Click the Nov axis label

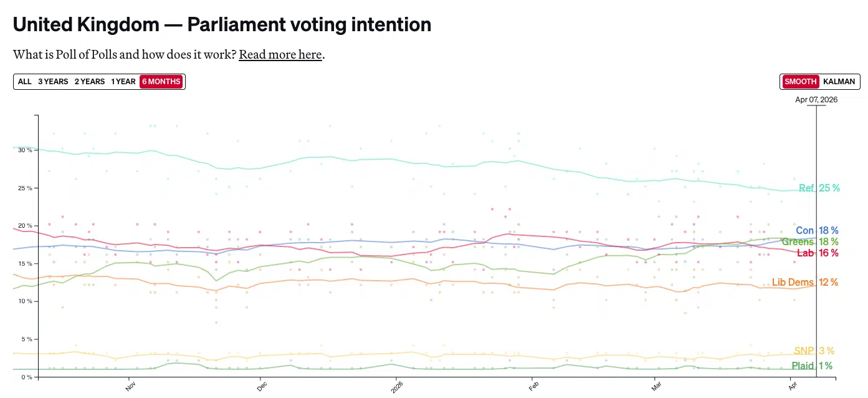131,386
